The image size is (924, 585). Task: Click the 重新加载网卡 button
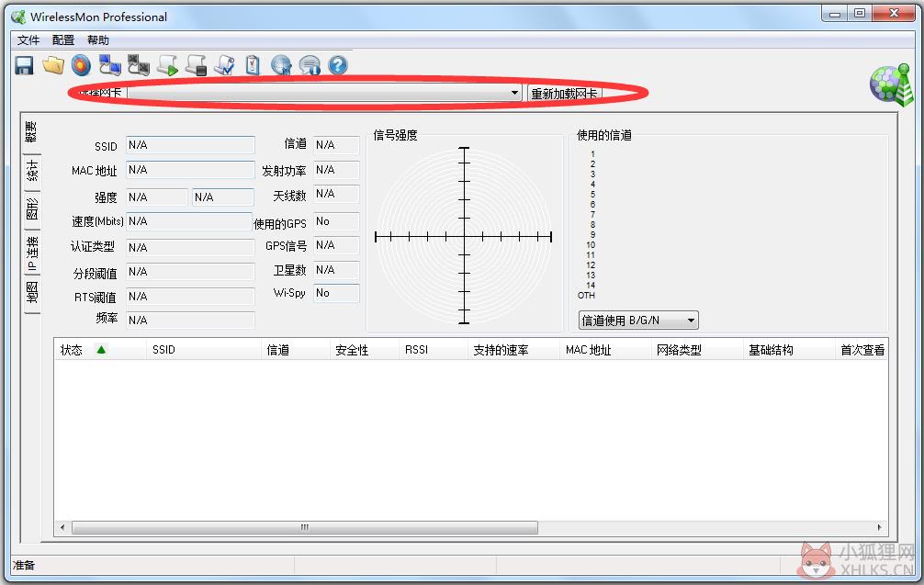click(x=565, y=93)
